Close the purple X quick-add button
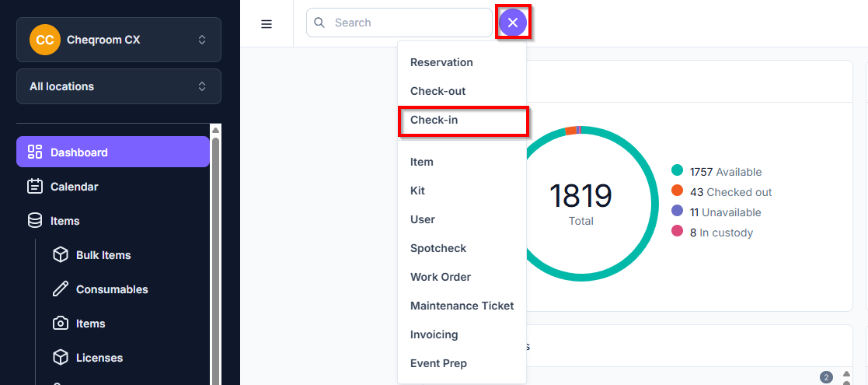The height and width of the screenshot is (385, 868). [x=513, y=23]
